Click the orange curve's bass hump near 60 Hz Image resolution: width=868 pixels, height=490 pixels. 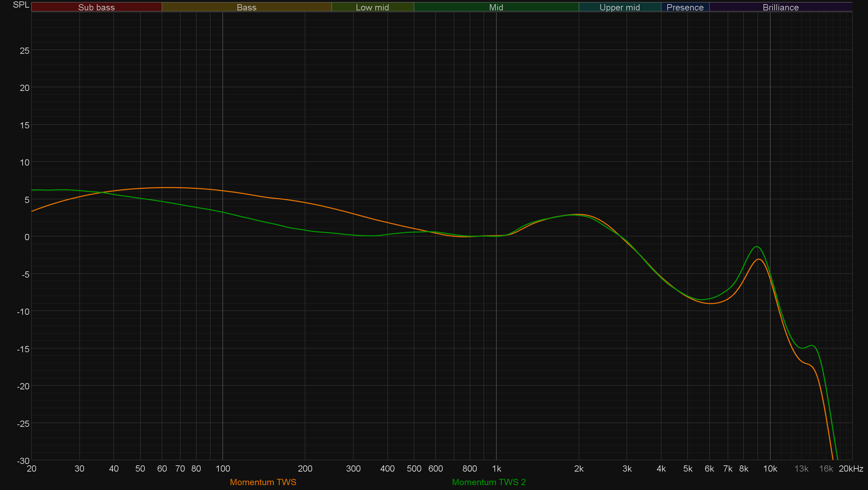[167, 188]
